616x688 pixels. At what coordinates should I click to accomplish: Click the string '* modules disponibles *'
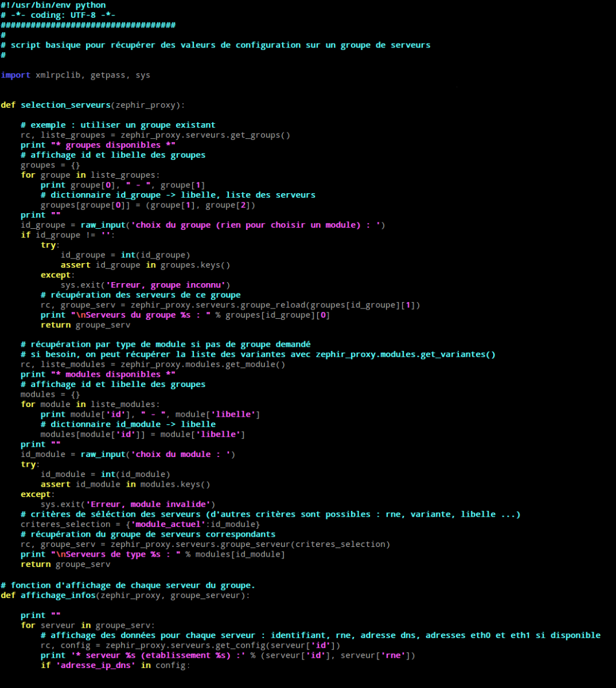click(113, 374)
